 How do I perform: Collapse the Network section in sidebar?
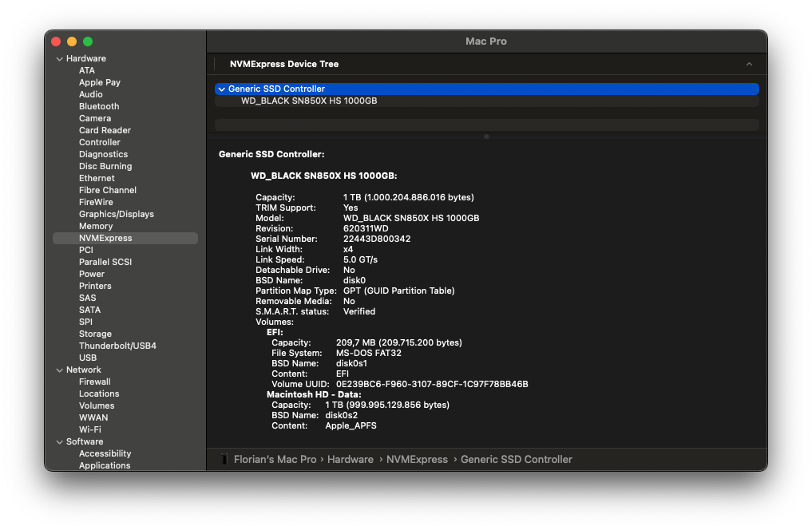(x=60, y=370)
